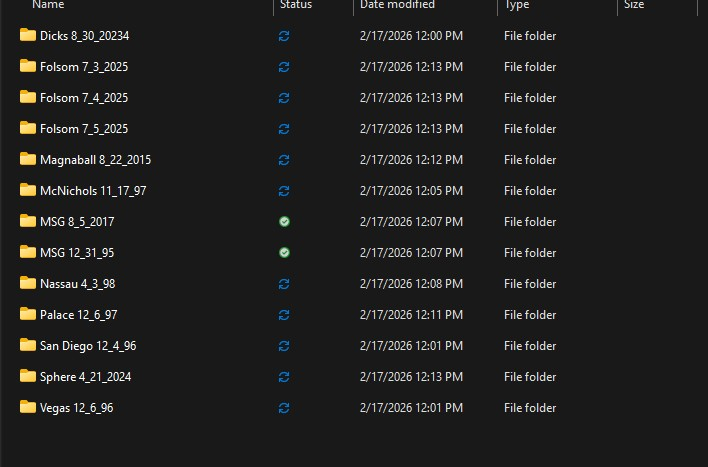Image resolution: width=708 pixels, height=467 pixels.
Task: Sort the list by Type column
Action: (517, 5)
